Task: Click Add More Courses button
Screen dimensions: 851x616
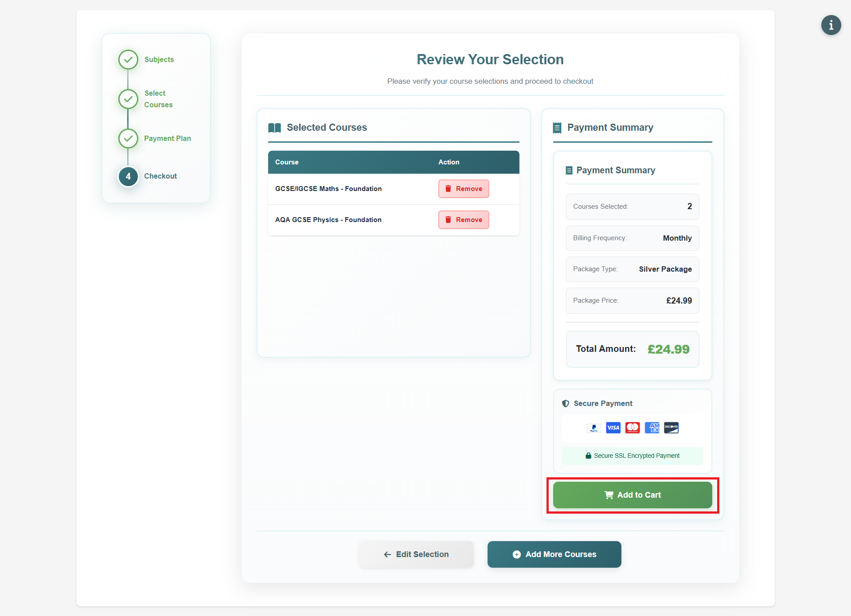Action: [554, 554]
